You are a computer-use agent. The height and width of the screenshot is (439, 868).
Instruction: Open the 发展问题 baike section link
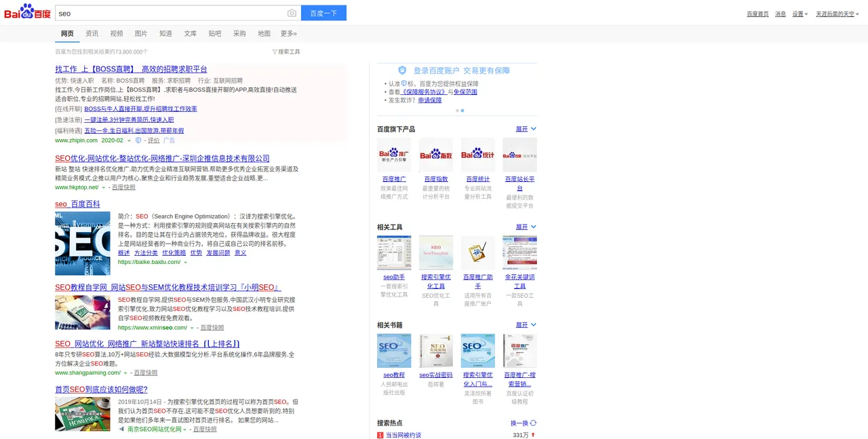[218, 252]
